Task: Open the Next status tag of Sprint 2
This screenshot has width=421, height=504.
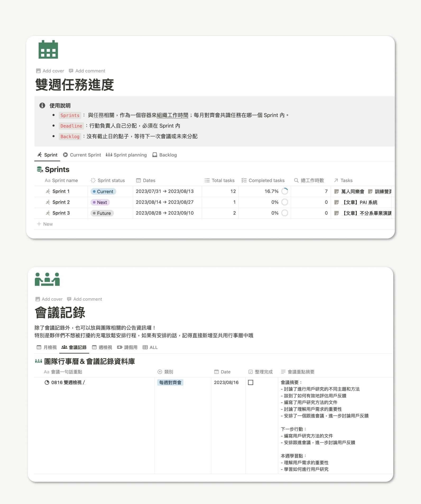Action: (100, 202)
